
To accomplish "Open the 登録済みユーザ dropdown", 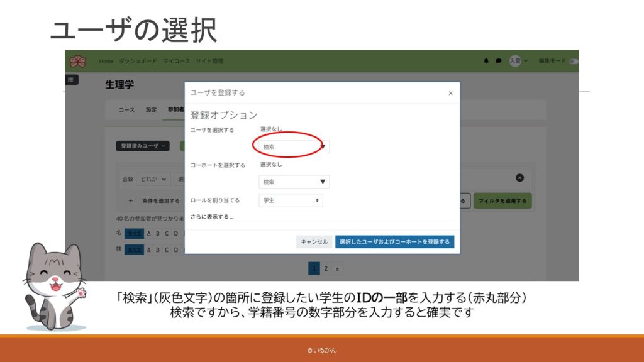I will coord(143,146).
